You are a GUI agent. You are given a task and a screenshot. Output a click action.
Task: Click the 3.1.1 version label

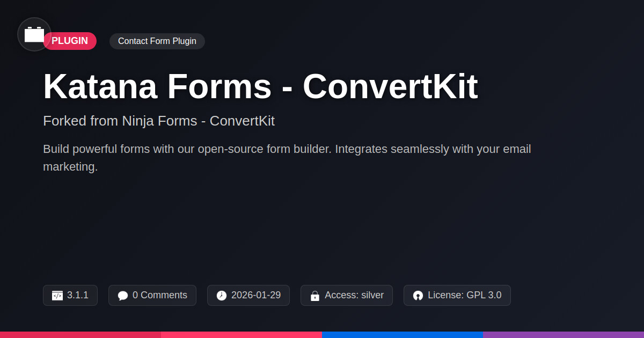point(78,295)
